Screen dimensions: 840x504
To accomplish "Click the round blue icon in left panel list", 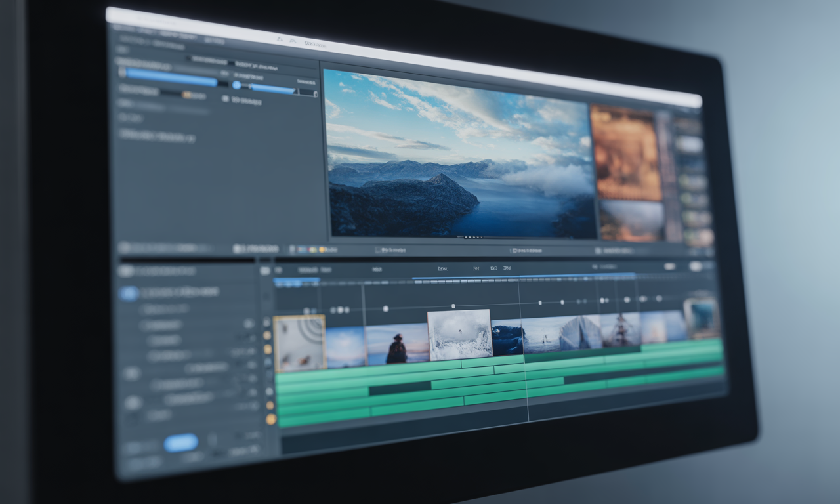I will coord(129,294).
